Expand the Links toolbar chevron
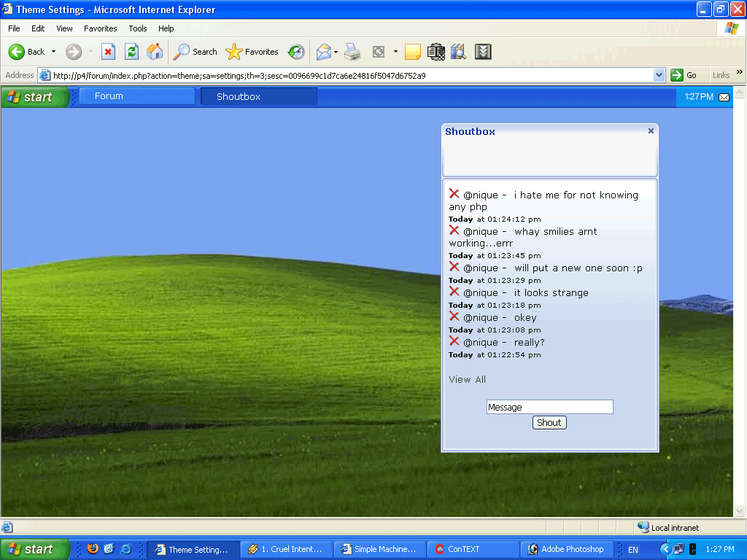The width and height of the screenshot is (747, 560). [x=740, y=72]
